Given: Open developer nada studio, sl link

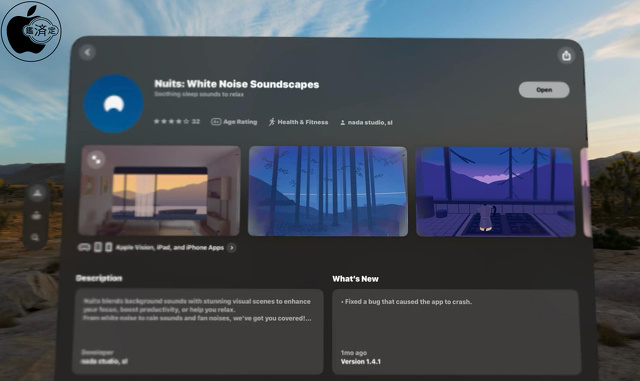Looking at the screenshot, I should [x=366, y=123].
